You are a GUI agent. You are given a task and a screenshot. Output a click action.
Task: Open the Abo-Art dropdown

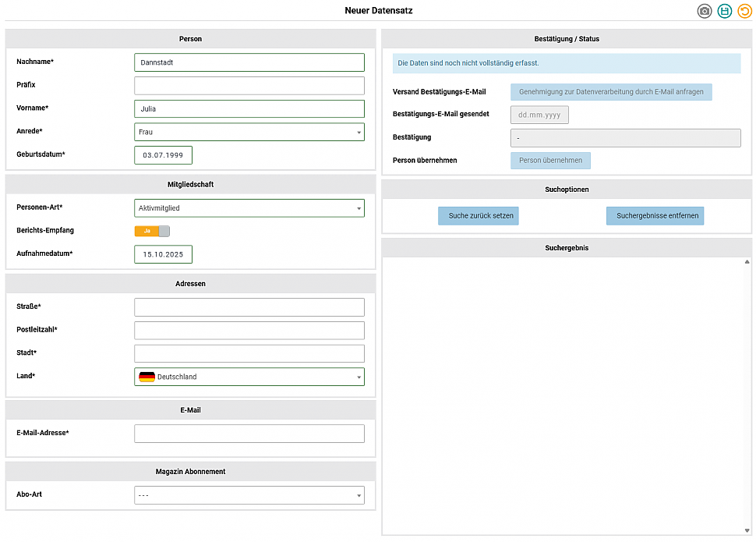tap(249, 495)
